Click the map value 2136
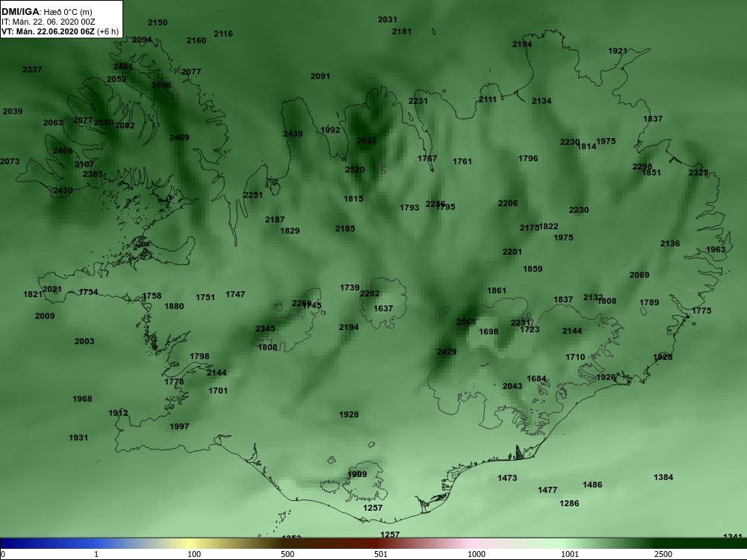 tap(670, 244)
